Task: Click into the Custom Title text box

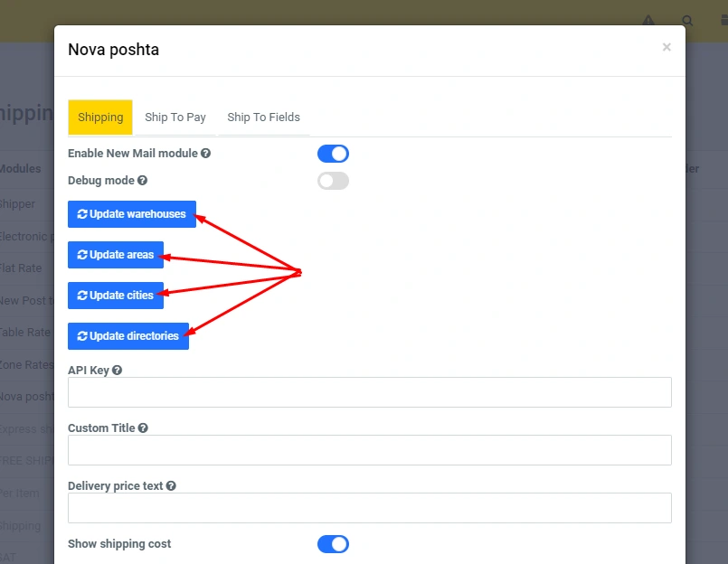Action: [x=369, y=450]
